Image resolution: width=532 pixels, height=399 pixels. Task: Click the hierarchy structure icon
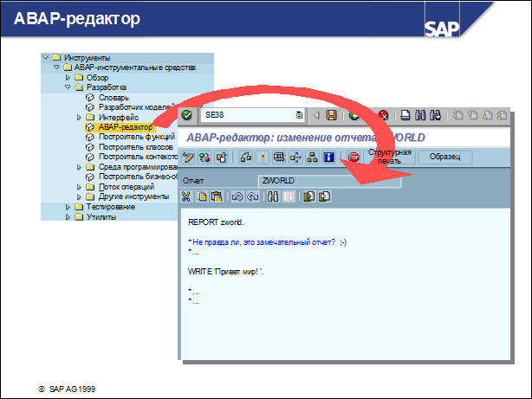click(311, 158)
